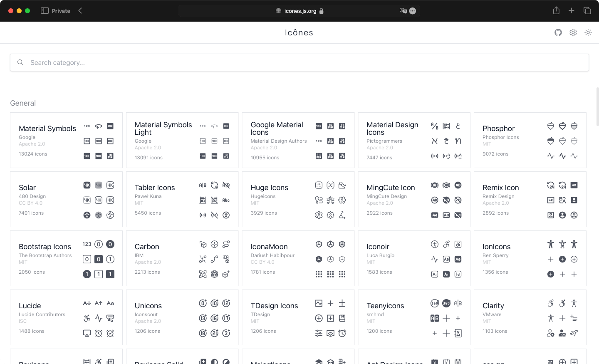599x364 pixels.
Task: Open the GitHub repository icon
Action: pos(558,32)
